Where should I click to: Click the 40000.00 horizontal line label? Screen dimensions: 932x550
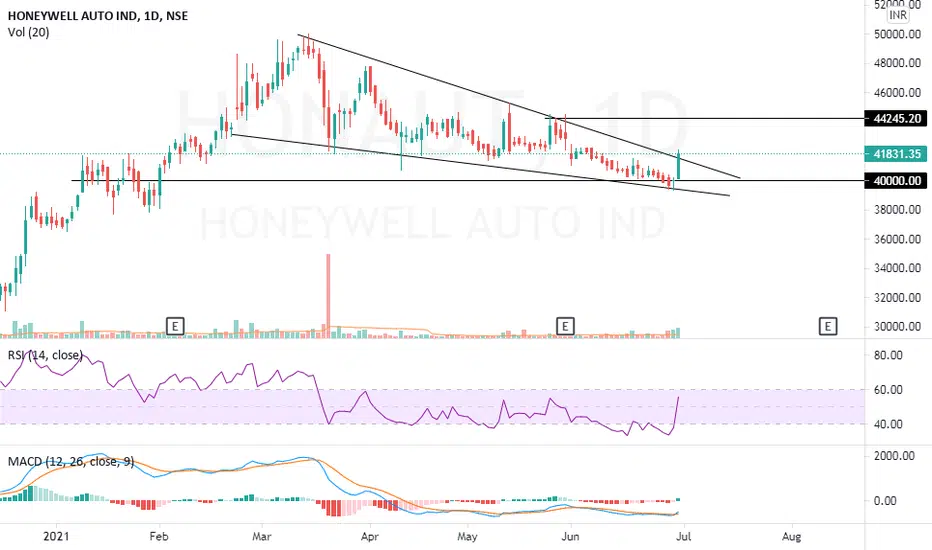click(897, 181)
